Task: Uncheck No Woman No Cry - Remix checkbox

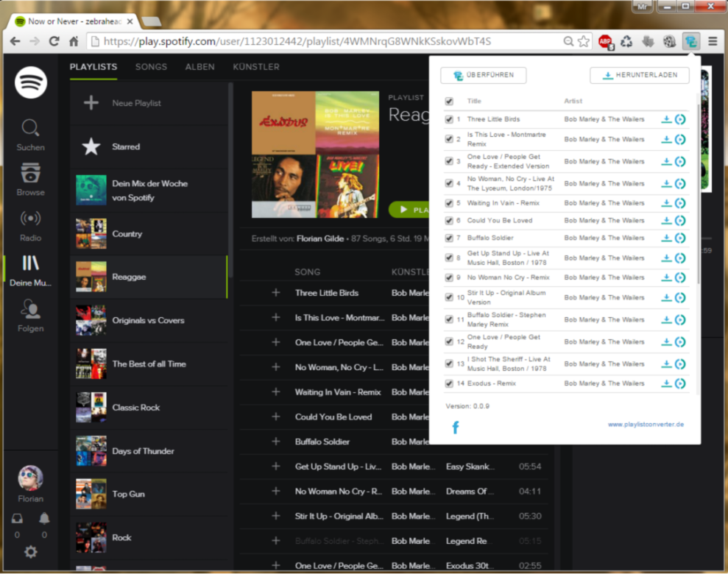Action: [449, 277]
